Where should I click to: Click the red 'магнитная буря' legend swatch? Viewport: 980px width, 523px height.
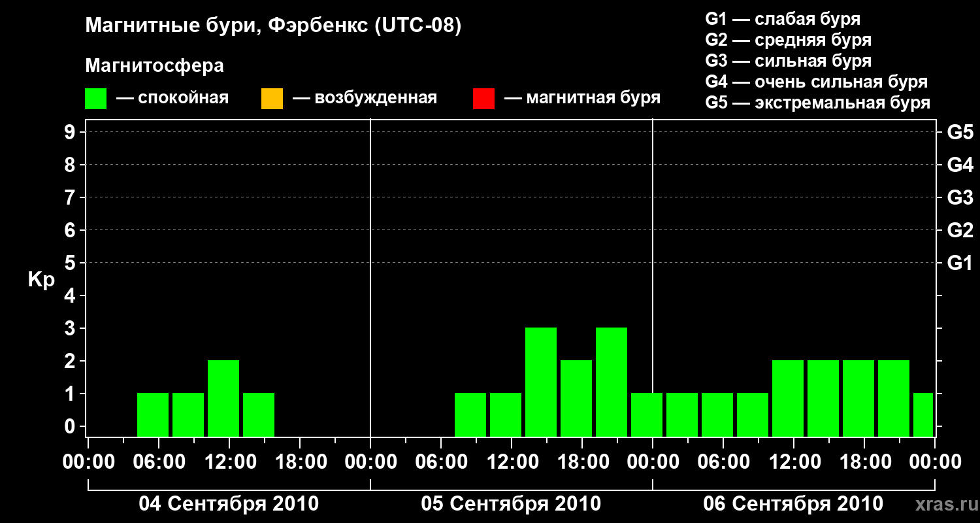coord(484,99)
